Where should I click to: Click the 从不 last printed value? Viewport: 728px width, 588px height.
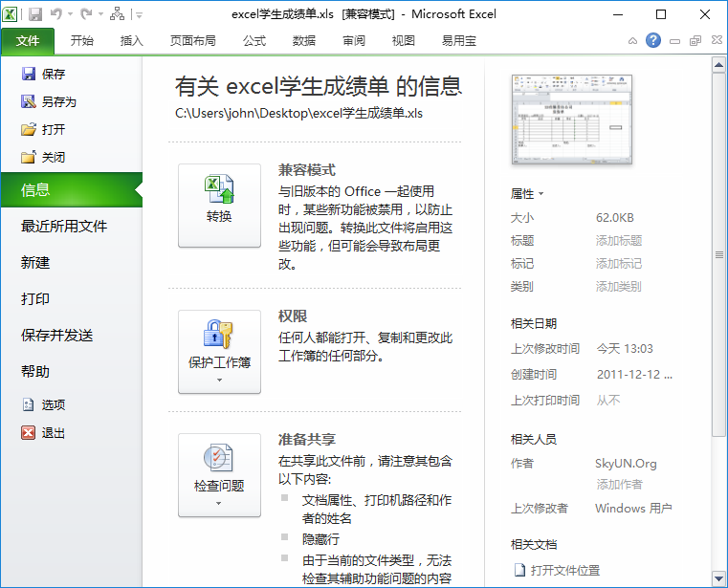pos(608,400)
